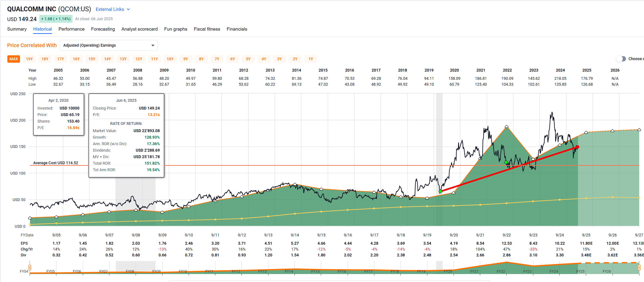
Task: Click the -33% Chg/Yr value under 9/23
Action: click(533, 249)
